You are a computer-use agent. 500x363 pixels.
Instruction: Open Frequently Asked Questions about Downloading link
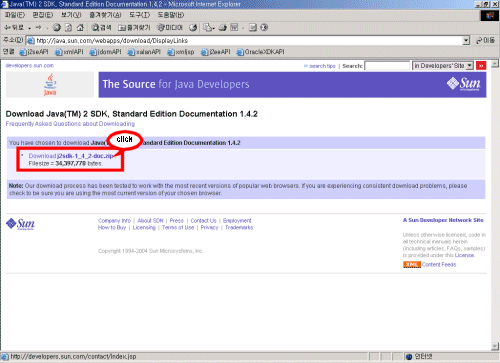pyautogui.click(x=70, y=124)
